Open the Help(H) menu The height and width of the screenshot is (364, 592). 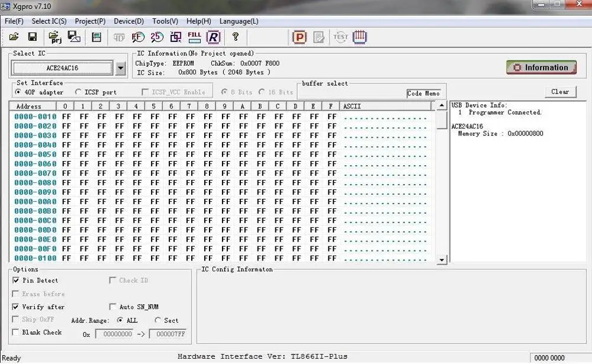198,21
